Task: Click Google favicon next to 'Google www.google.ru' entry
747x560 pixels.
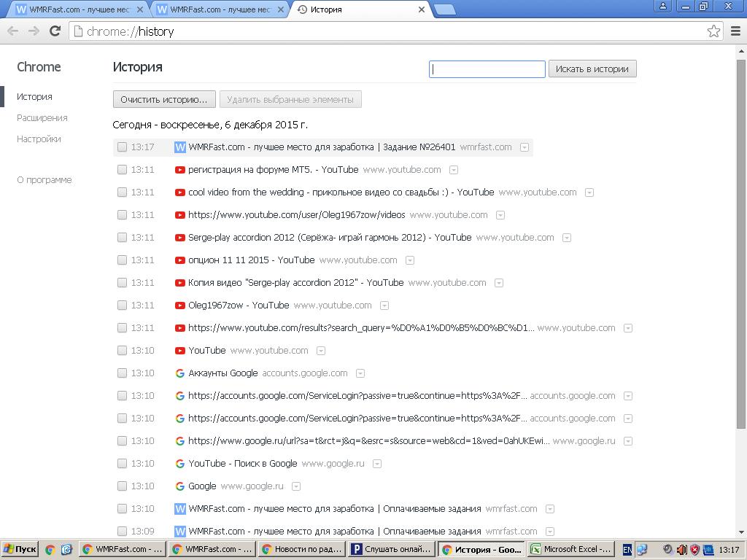Action: point(179,486)
